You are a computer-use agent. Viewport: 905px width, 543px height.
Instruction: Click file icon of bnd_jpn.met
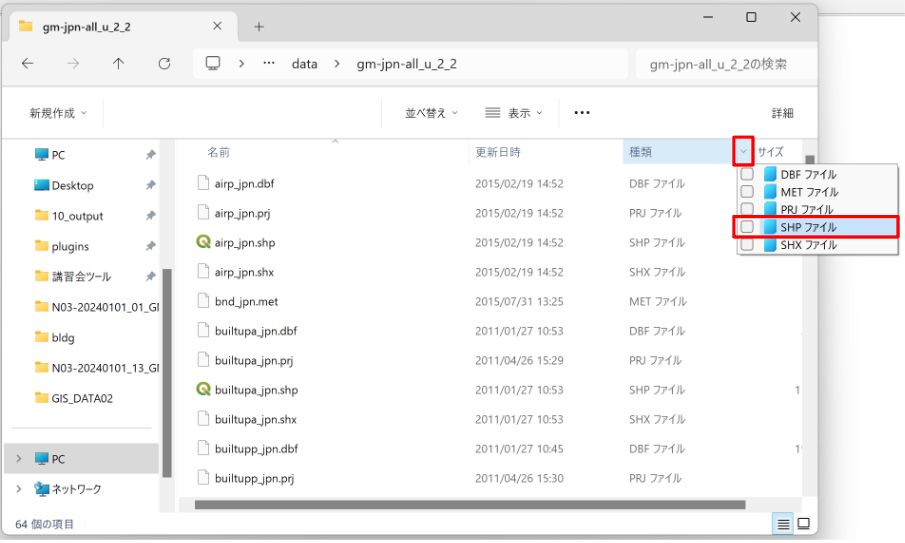[x=203, y=301]
